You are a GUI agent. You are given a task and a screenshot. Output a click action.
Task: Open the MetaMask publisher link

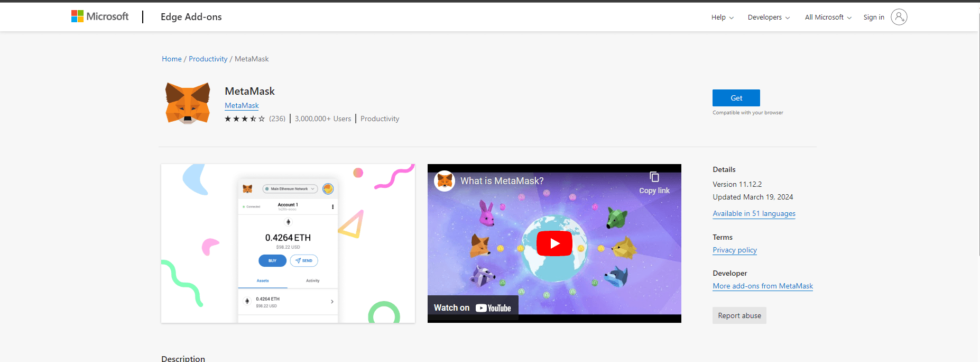tap(242, 106)
